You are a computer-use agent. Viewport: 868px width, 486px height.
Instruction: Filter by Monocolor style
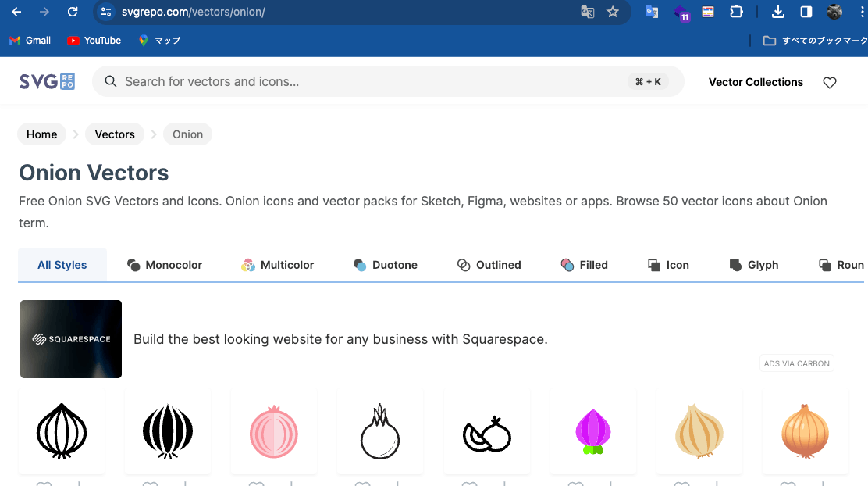pyautogui.click(x=165, y=265)
